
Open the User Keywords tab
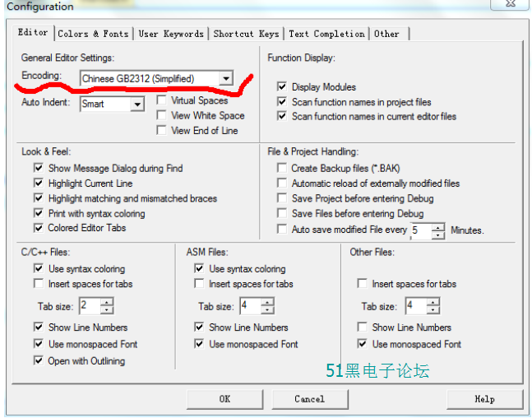tap(171, 34)
